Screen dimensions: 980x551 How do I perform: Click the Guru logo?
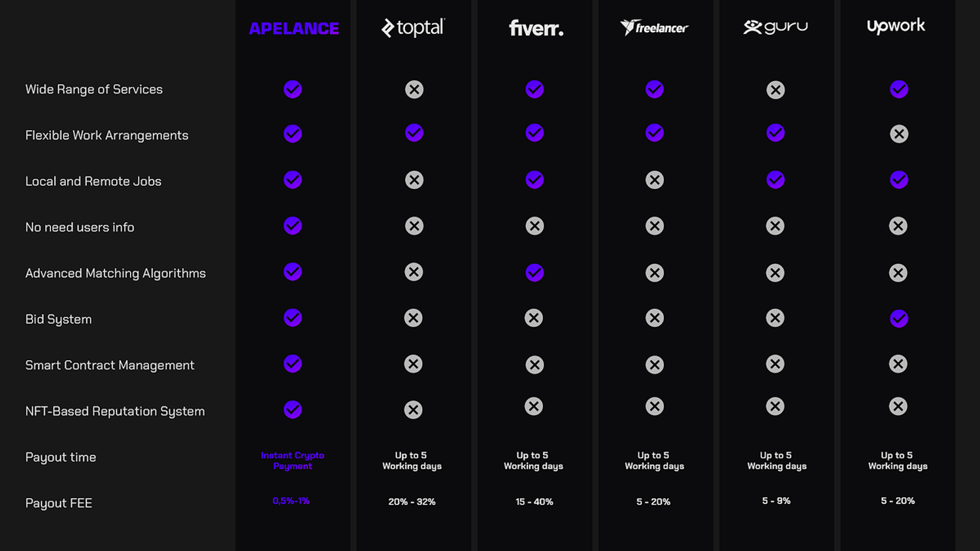[x=776, y=27]
